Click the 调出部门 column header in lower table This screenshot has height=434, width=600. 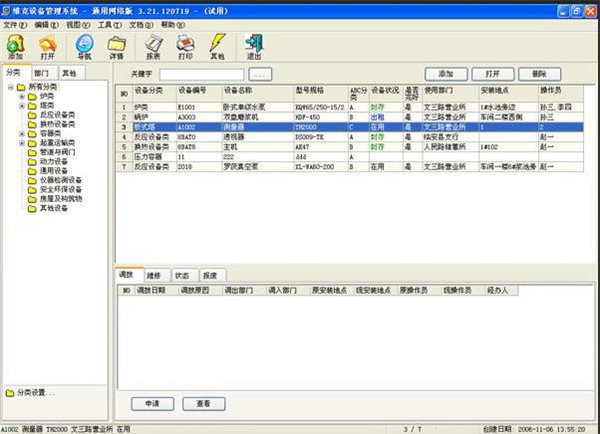(x=244, y=290)
